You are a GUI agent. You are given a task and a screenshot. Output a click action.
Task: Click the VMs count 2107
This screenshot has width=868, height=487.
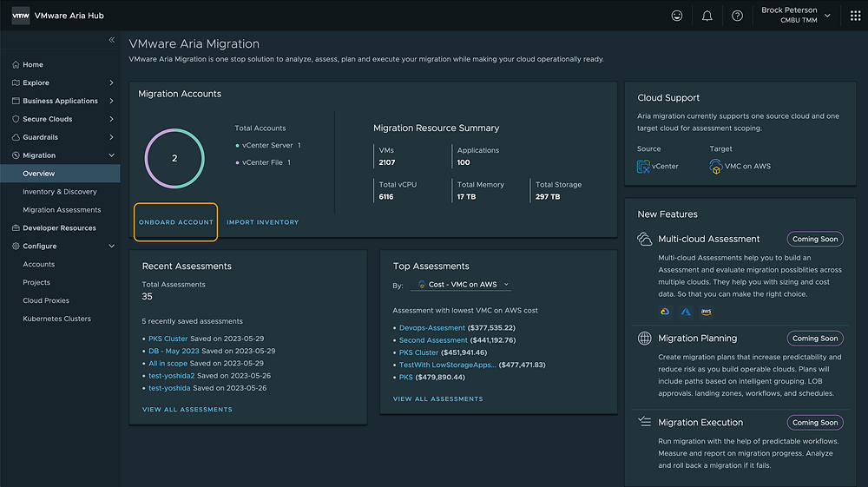click(x=387, y=162)
